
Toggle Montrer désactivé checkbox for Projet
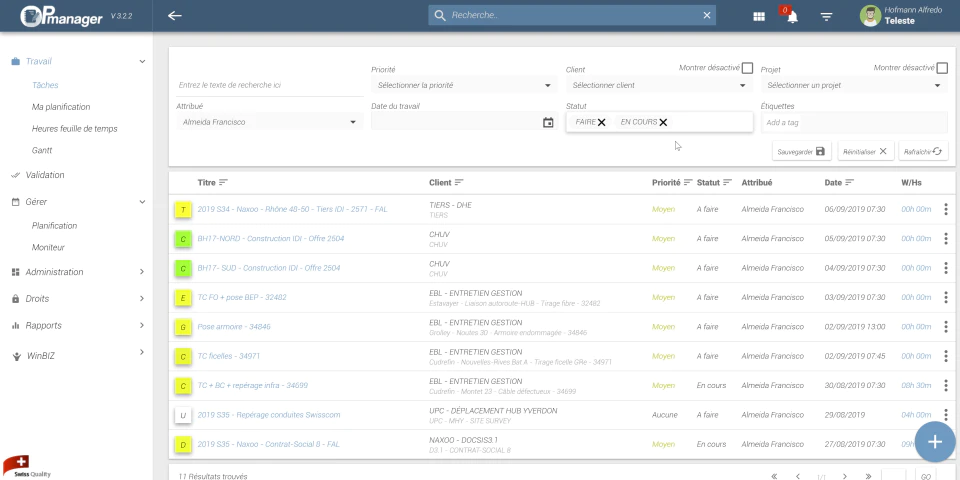click(942, 68)
